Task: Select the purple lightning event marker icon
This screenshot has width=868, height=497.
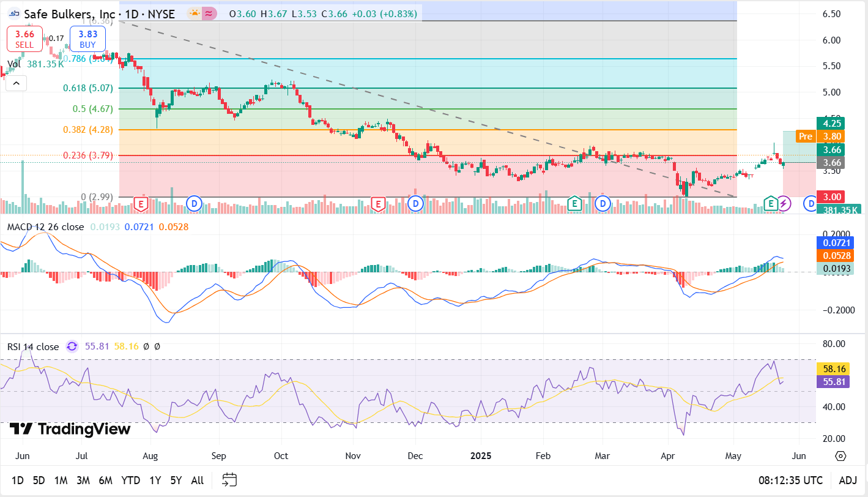Action: [784, 204]
